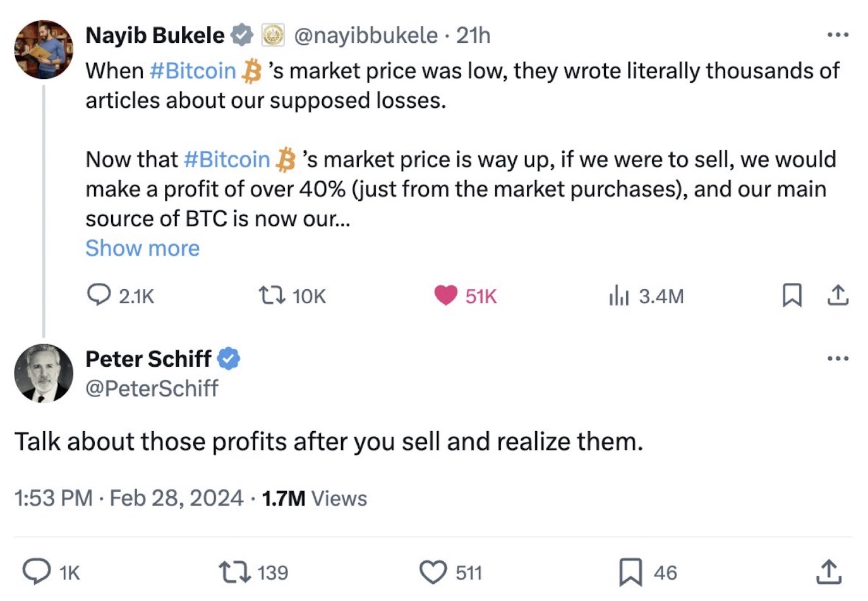
Task: Bookmark Peter Schiff's tweet
Action: [x=630, y=572]
